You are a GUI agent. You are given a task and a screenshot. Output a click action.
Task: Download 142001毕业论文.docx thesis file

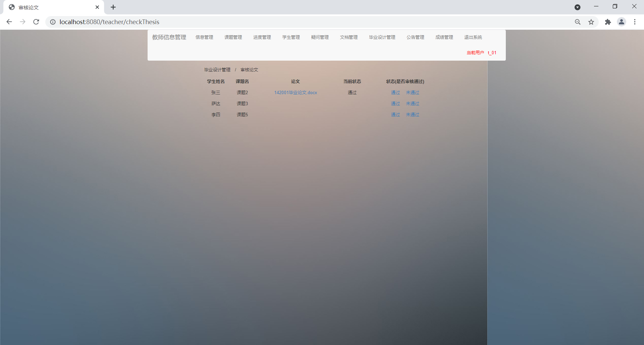click(x=296, y=92)
